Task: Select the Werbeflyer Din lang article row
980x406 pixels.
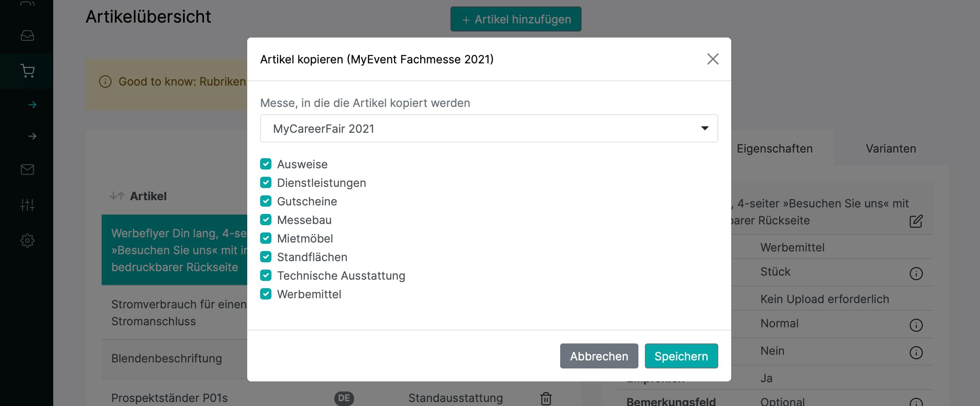Action: tap(174, 250)
